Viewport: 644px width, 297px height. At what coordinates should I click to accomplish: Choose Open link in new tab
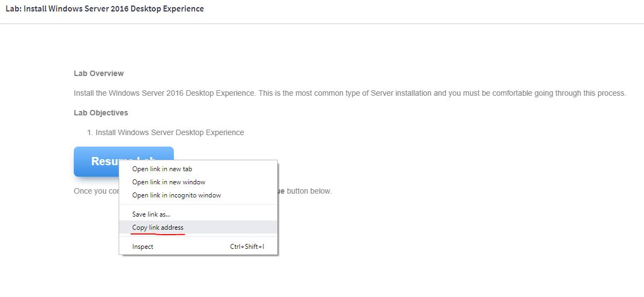click(x=162, y=169)
